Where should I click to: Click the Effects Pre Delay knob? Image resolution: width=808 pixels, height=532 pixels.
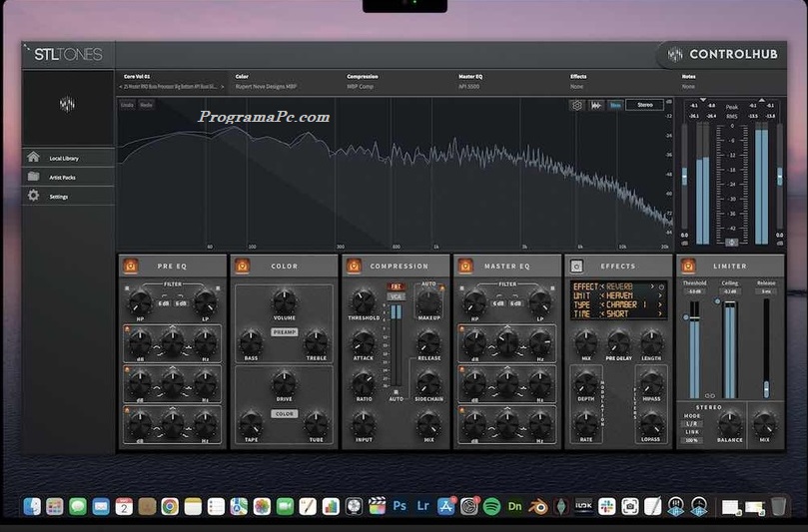click(x=619, y=342)
